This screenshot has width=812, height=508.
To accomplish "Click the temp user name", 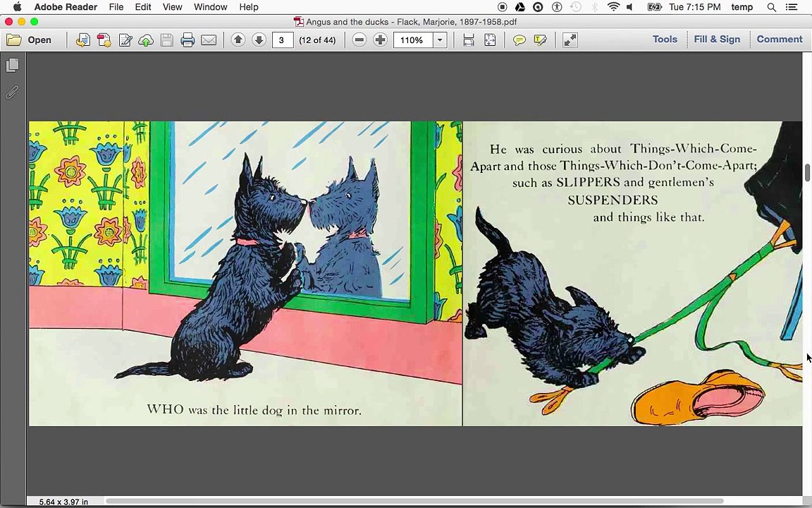I will [x=742, y=7].
